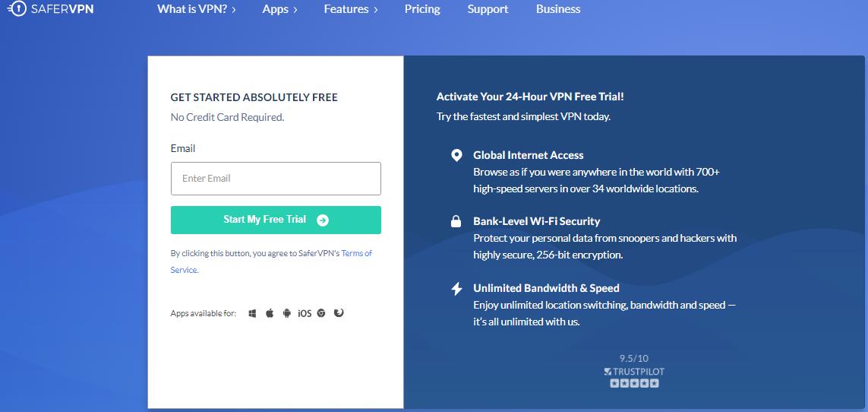Viewport: 868px width, 412px height.
Task: Expand the What is VPN? menu
Action: tap(197, 9)
